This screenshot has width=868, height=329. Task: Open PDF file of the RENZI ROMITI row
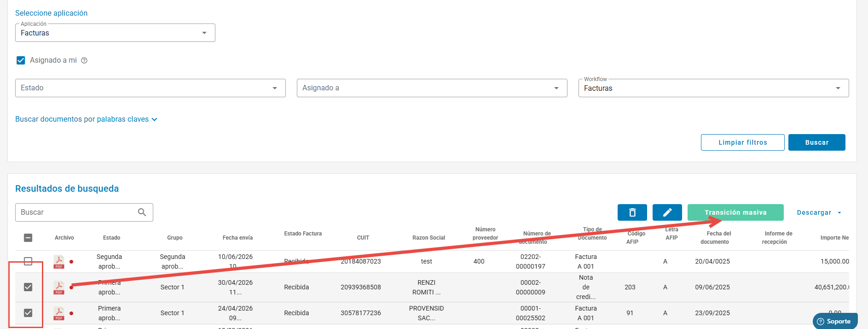(59, 288)
